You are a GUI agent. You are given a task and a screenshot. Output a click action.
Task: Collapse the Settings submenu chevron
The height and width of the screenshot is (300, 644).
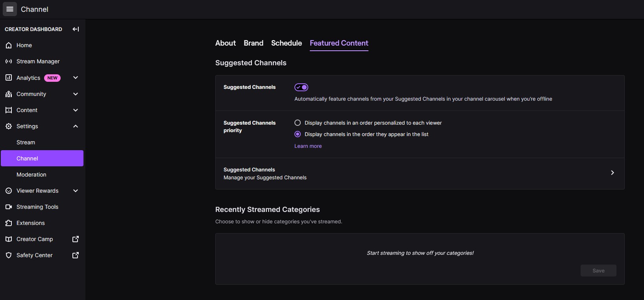coord(76,126)
